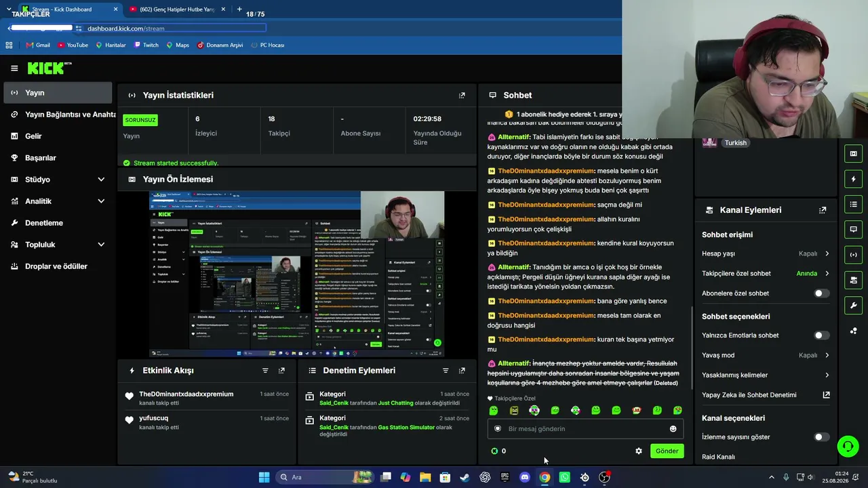Toggle İzlenme sayısını göster switch
Image resolution: width=868 pixels, height=488 pixels.
[821, 437]
